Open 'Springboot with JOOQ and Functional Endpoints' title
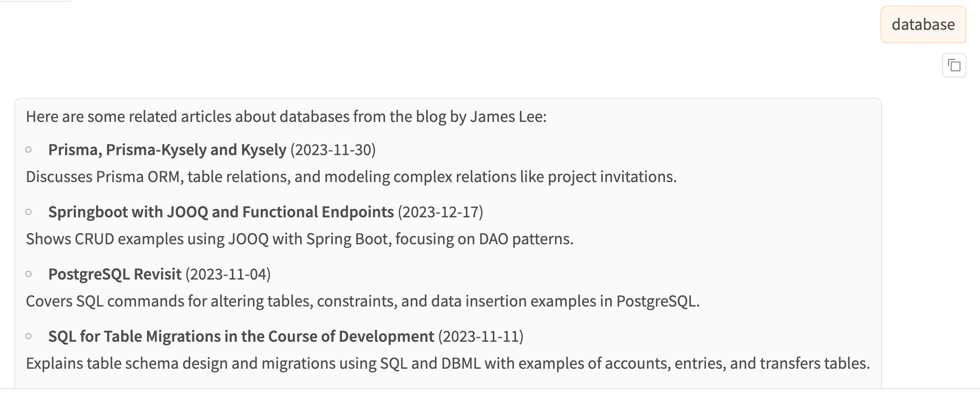 [221, 212]
